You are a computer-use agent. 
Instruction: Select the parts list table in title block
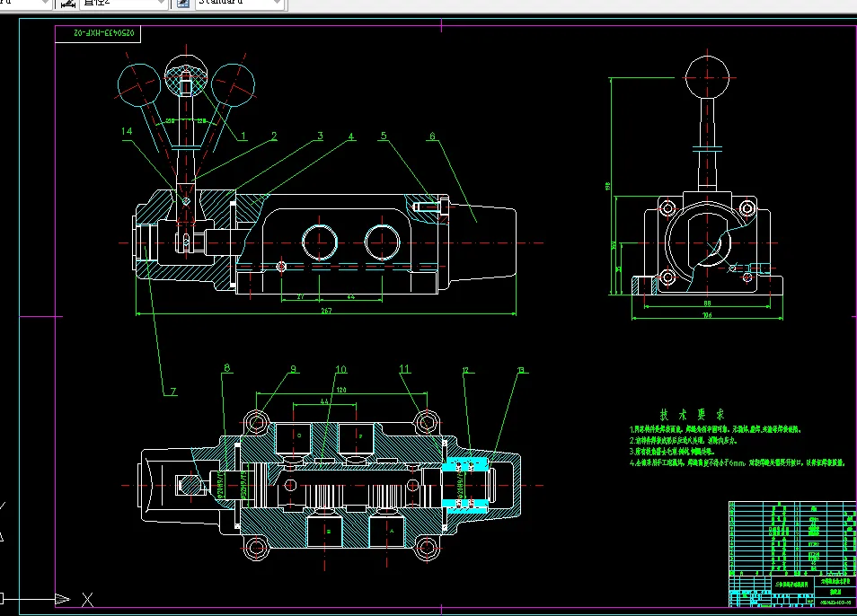[x=793, y=538]
